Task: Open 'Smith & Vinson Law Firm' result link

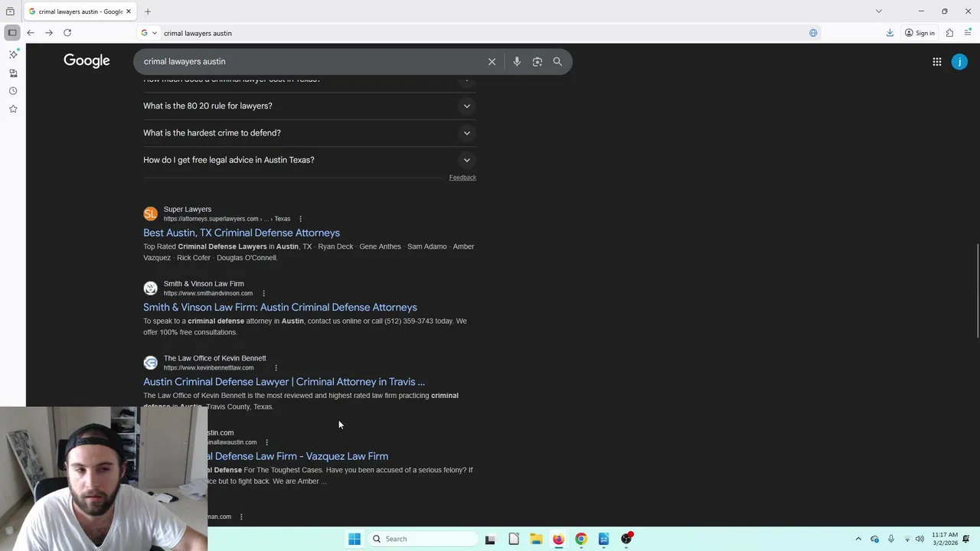Action: tap(280, 307)
